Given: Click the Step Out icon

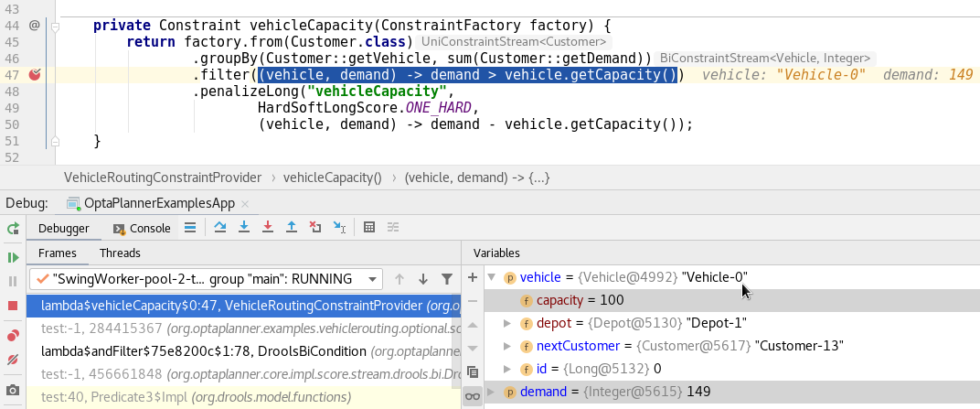Looking at the screenshot, I should 292,228.
